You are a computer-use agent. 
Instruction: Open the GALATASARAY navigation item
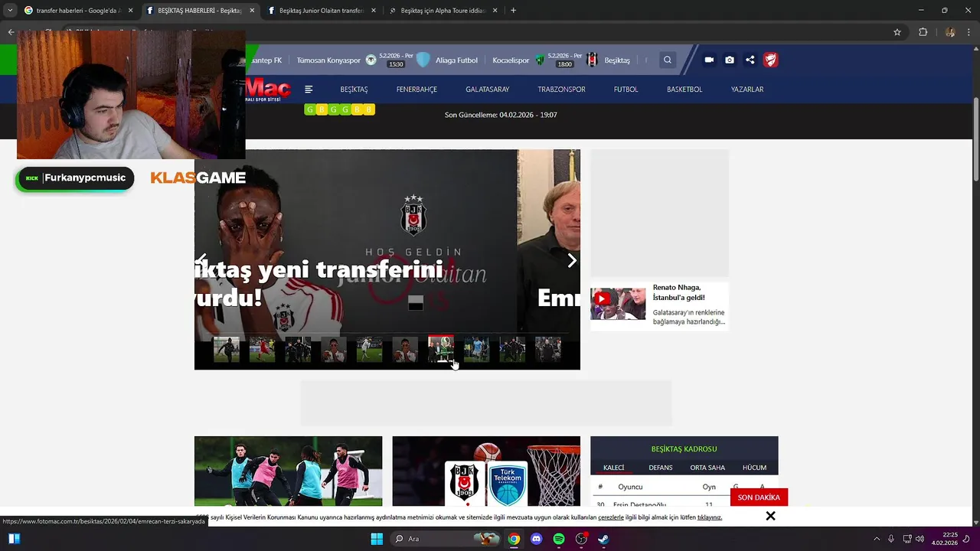pyautogui.click(x=487, y=90)
